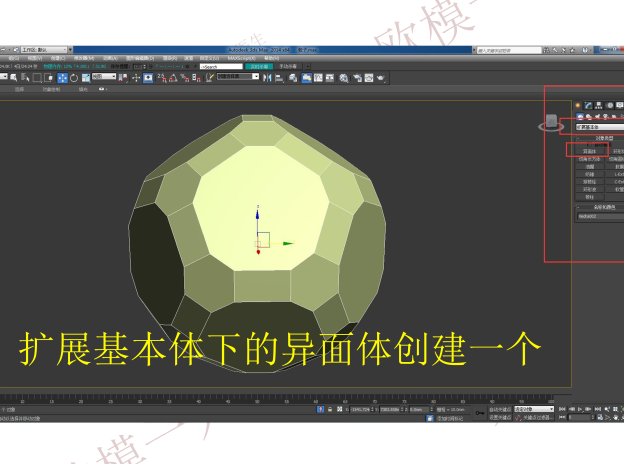Image resolution: width=624 pixels, height=464 pixels.
Task: Click the Hedra002 object name field
Action: 601,216
